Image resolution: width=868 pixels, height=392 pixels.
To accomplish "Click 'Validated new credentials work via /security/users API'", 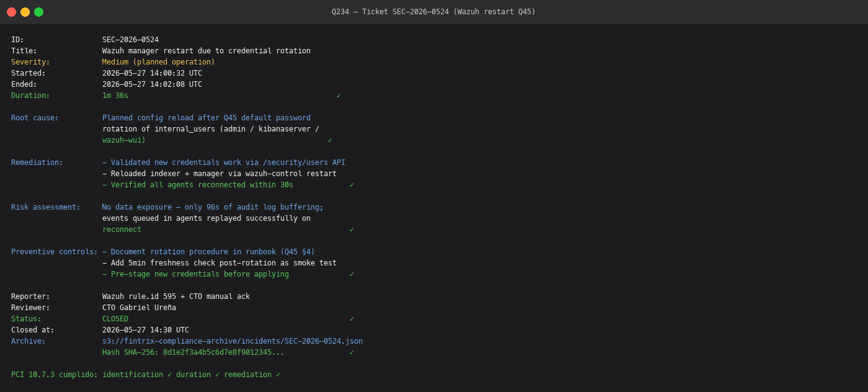I will (x=228, y=163).
